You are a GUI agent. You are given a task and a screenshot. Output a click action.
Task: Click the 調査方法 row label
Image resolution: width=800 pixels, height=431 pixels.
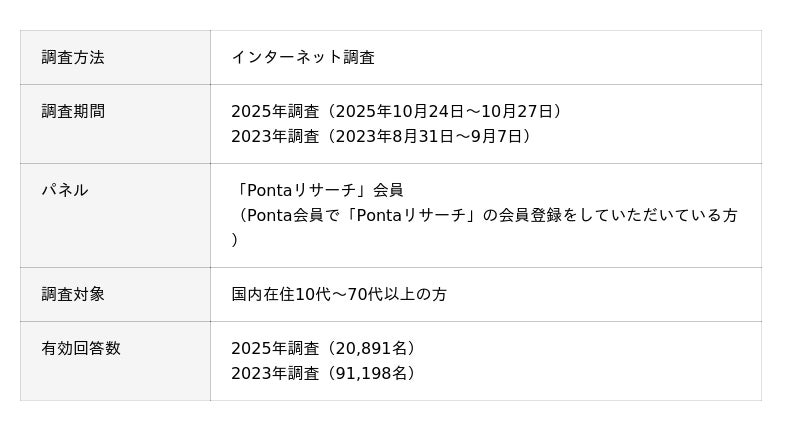[73, 58]
